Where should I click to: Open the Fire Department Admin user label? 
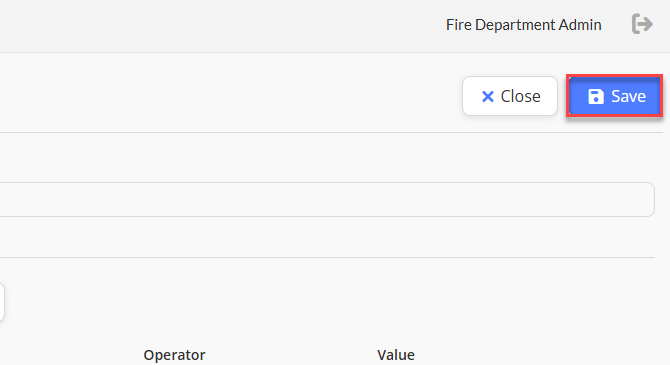[523, 25]
